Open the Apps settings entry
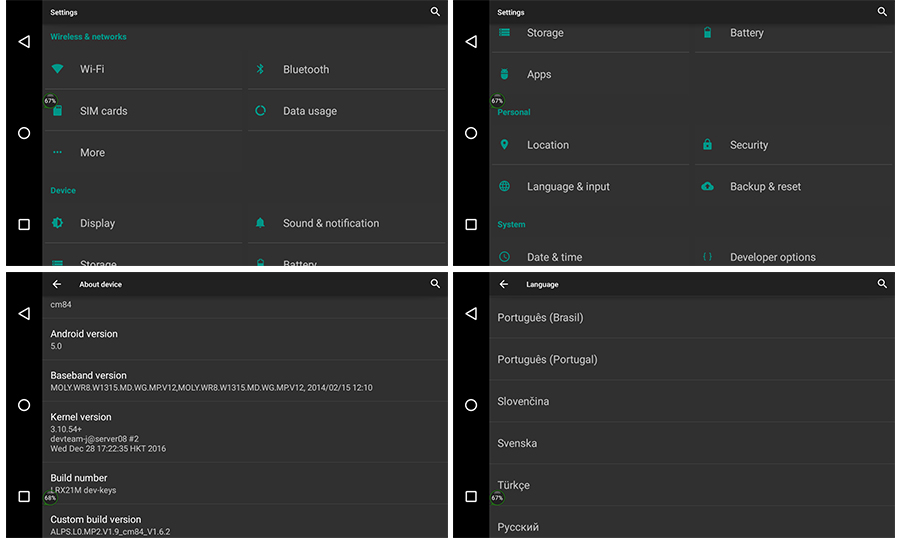Screen dimensions: 900x540 539,75
